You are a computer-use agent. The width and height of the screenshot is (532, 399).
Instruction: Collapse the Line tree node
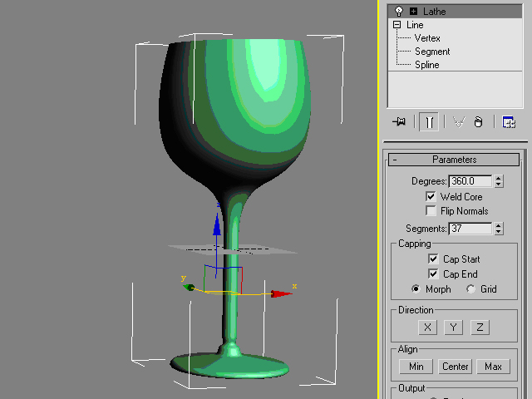(398, 25)
